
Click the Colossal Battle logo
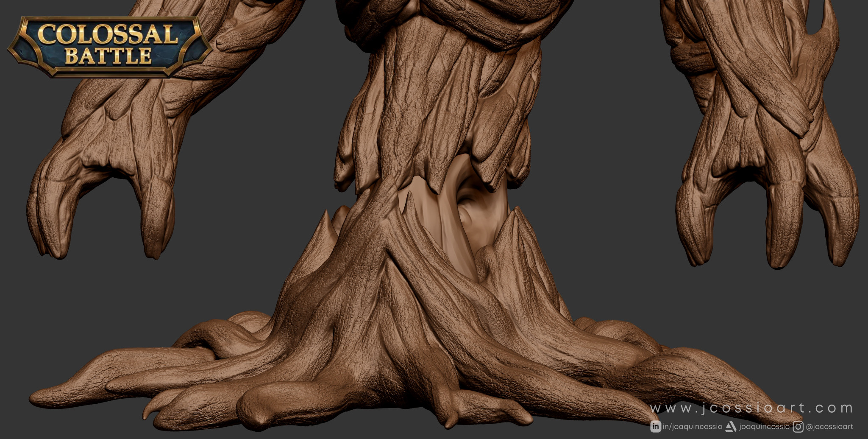pyautogui.click(x=110, y=47)
